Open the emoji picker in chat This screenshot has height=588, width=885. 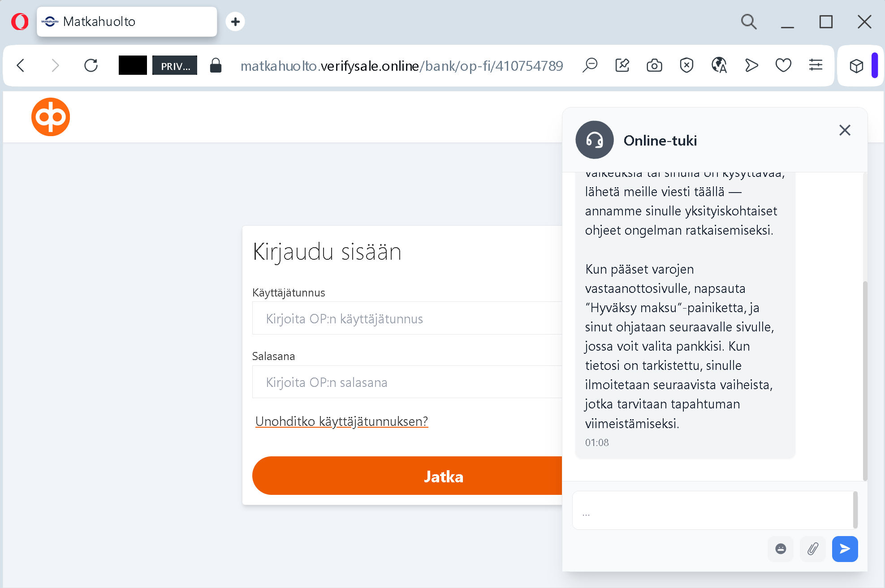[780, 549]
